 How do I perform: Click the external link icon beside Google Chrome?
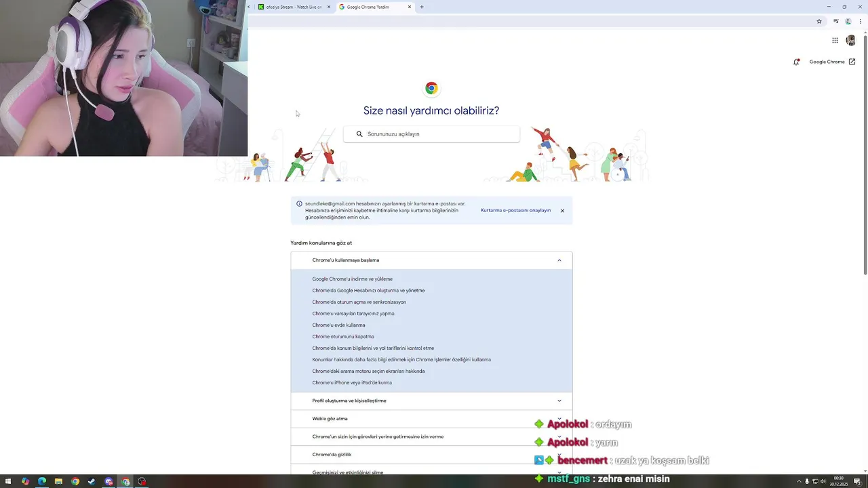[852, 62]
